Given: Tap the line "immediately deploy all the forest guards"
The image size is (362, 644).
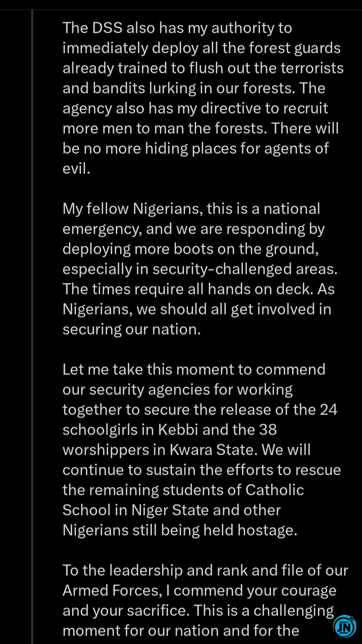Looking at the screenshot, I should [x=202, y=48].
